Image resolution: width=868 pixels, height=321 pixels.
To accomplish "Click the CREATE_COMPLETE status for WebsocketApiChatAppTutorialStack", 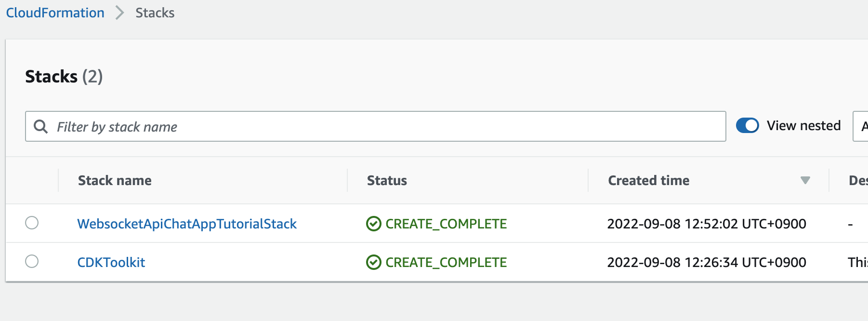I will 446,224.
